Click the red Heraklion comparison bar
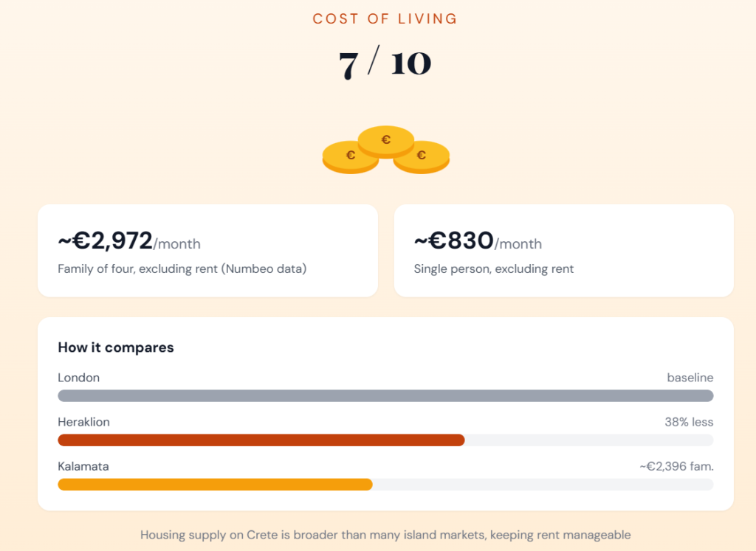 pyautogui.click(x=261, y=440)
